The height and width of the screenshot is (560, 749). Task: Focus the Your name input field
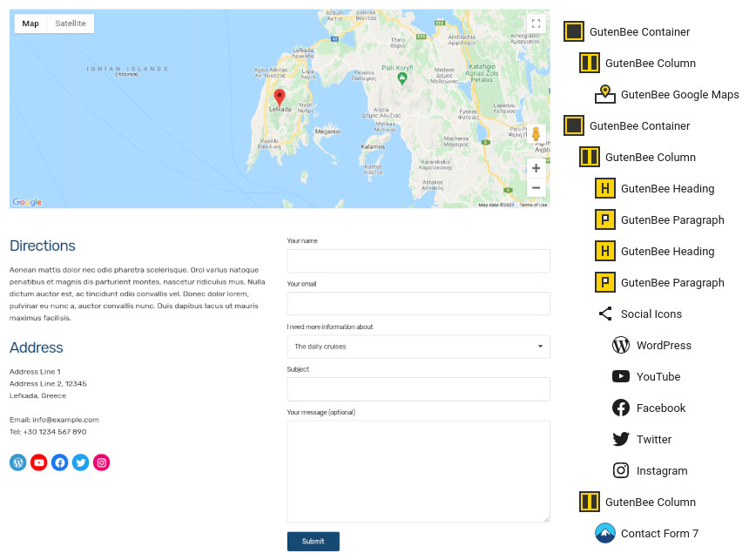coord(418,261)
